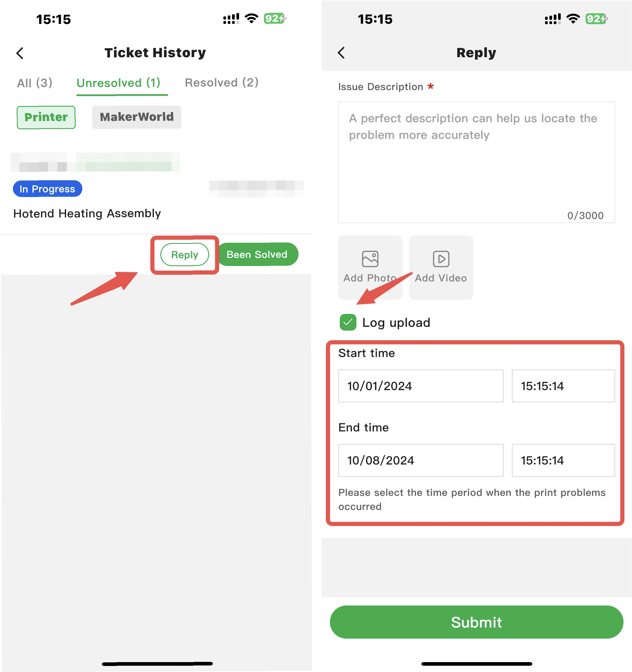
Task: Tap the battery indicator on Ticket History screen
Action: coord(275,18)
